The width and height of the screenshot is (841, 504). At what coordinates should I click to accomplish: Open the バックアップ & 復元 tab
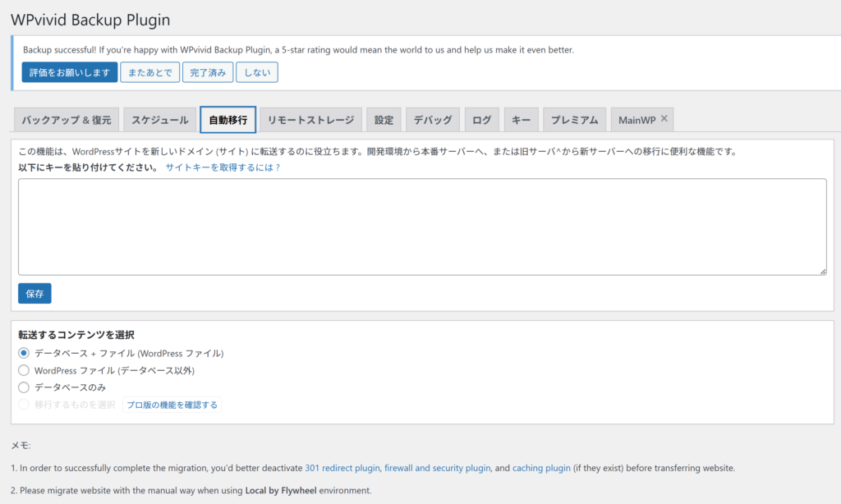(67, 120)
